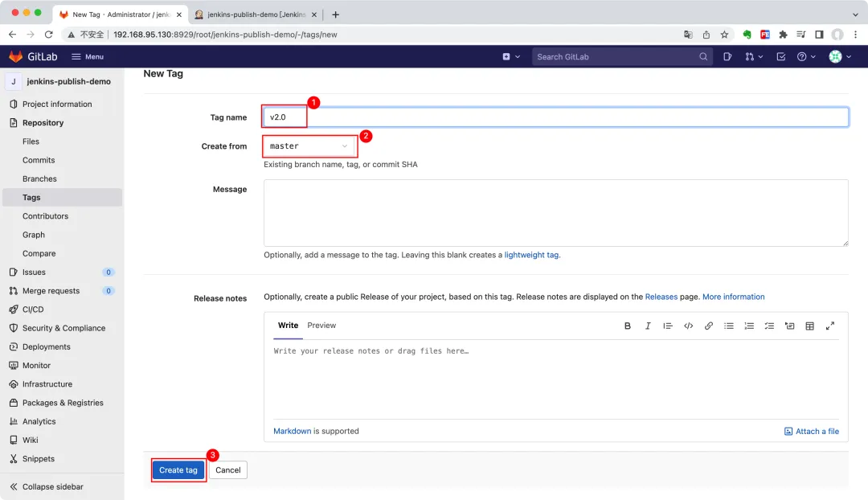Open Tags in the sidebar

pos(62,197)
